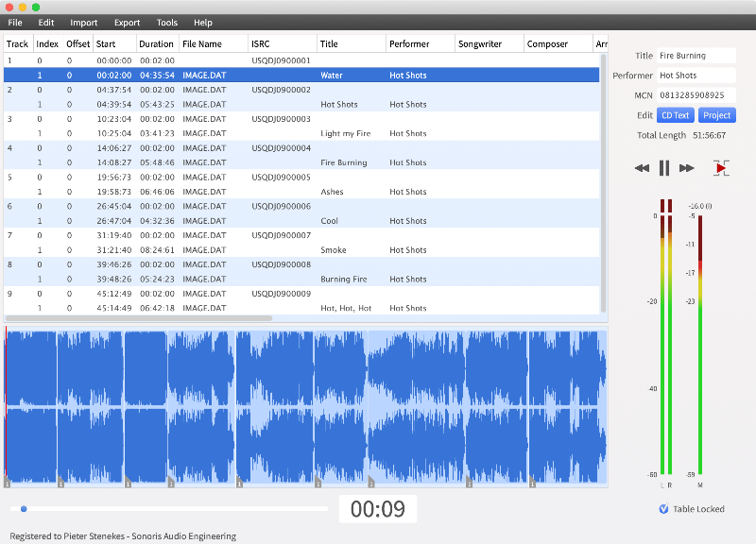Switch Edit mode to Project
This screenshot has height=544, width=756.
click(716, 114)
